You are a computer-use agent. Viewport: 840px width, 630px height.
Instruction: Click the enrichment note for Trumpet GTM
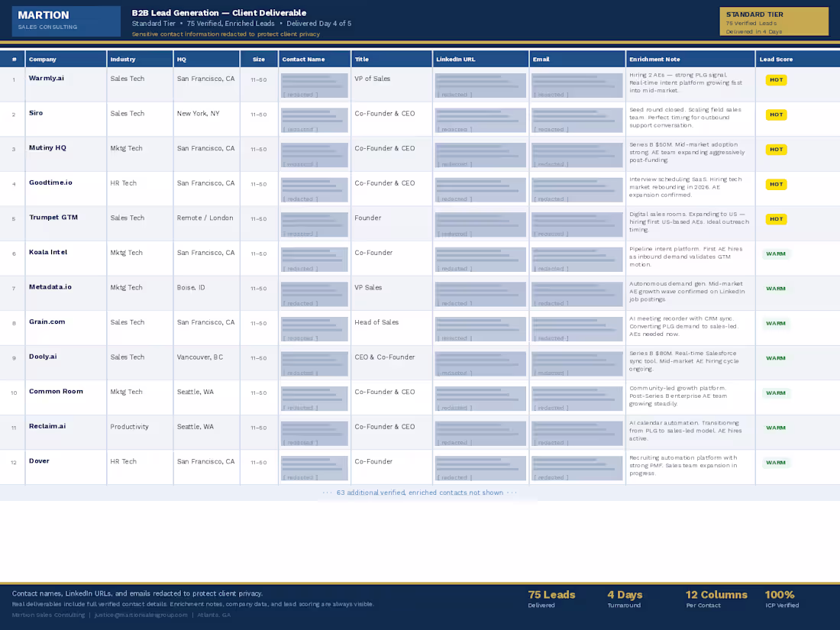click(x=689, y=221)
